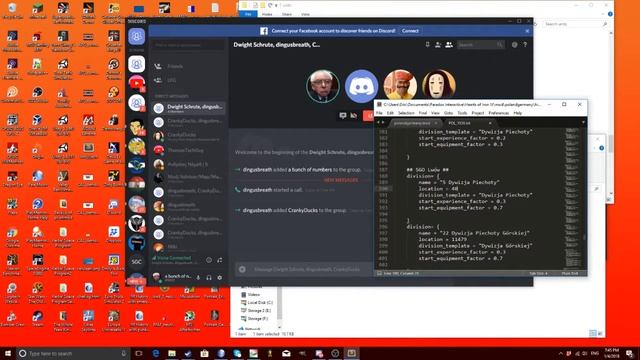Close the POL_1936 tab in Sublime

pyautogui.click(x=490, y=123)
